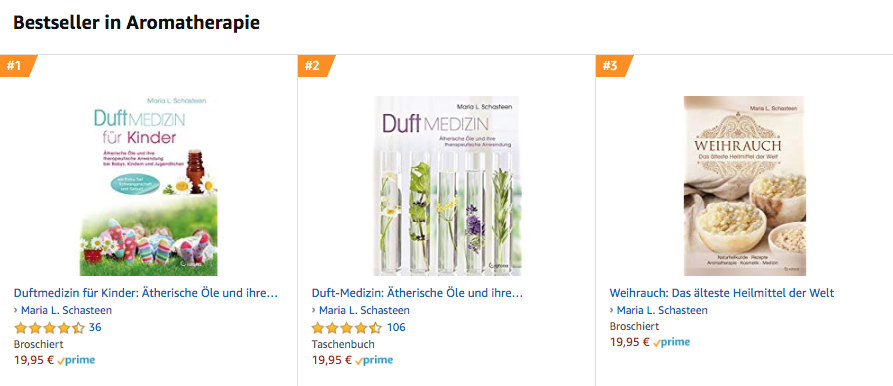Viewport: 893px width, 386px height.
Task: Open the Duftmedizin für Kinder title link
Action: click(146, 293)
